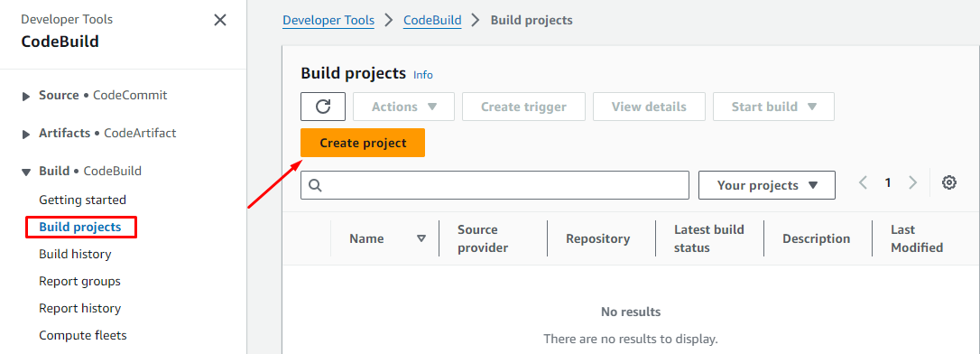Go to previous page of results
Screen dimensions: 980x354
(x=863, y=182)
